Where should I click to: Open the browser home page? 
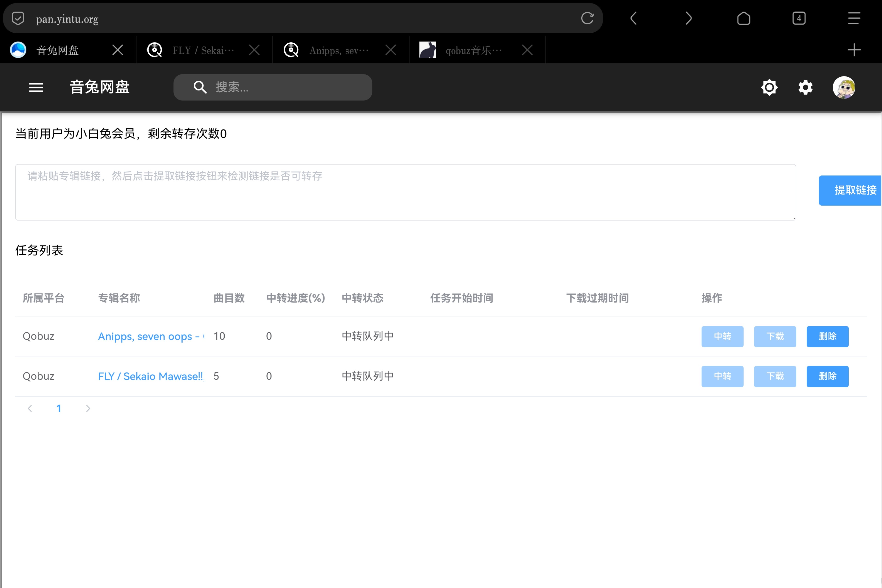click(744, 18)
